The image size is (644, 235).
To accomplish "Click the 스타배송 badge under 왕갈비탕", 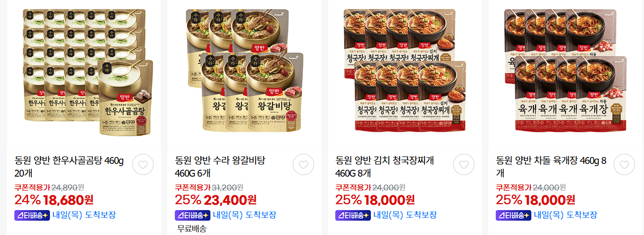I will coord(192,215).
